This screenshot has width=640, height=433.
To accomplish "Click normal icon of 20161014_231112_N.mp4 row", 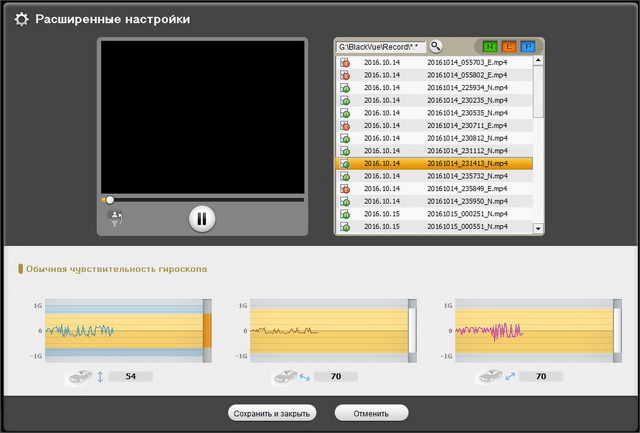I will tap(345, 151).
